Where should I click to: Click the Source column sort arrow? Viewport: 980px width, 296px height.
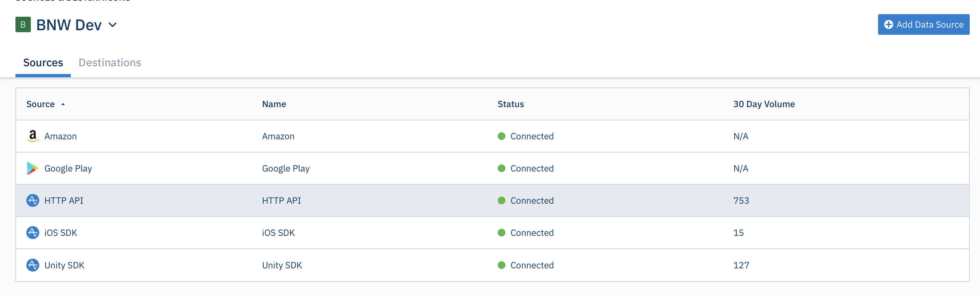[63, 104]
